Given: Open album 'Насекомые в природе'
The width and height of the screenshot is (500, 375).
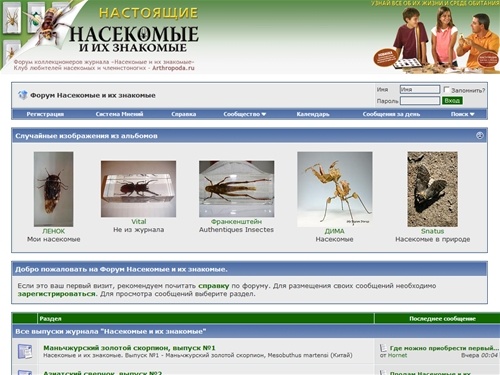Looking at the screenshot, I should [433, 239].
